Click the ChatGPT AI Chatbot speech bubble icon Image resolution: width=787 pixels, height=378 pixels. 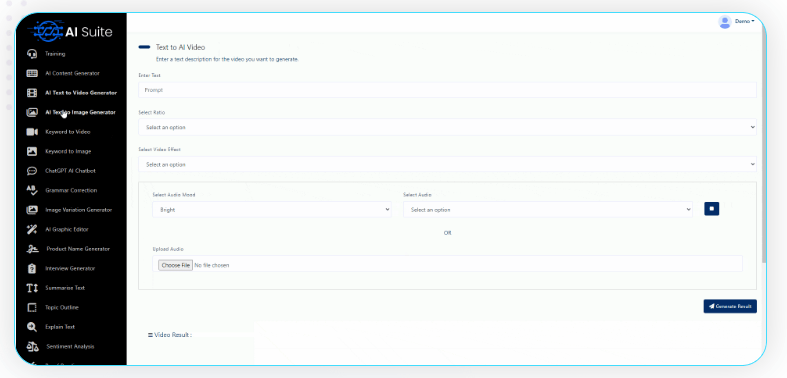[x=32, y=171]
